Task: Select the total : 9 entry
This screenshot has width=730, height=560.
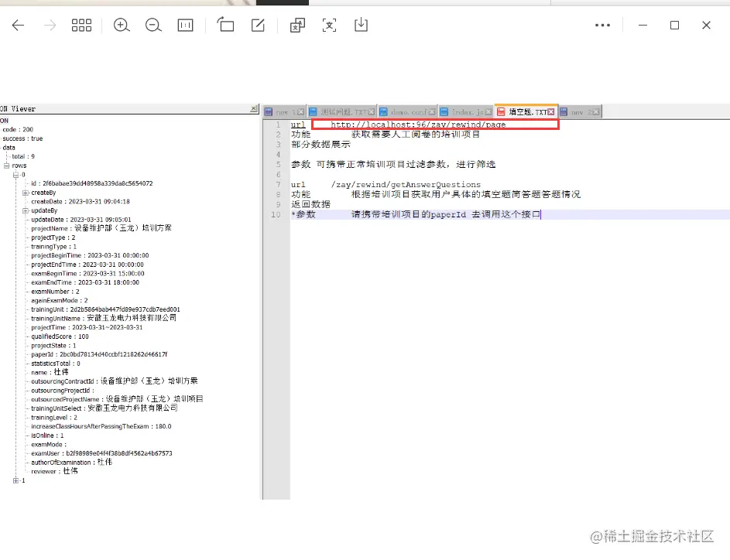Action: pos(23,157)
